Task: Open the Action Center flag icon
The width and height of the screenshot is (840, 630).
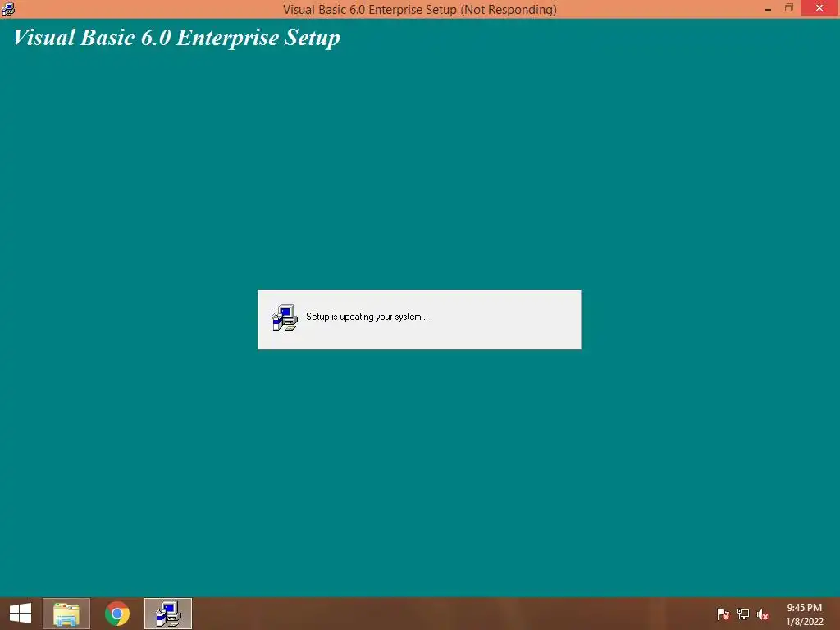Action: 724,614
